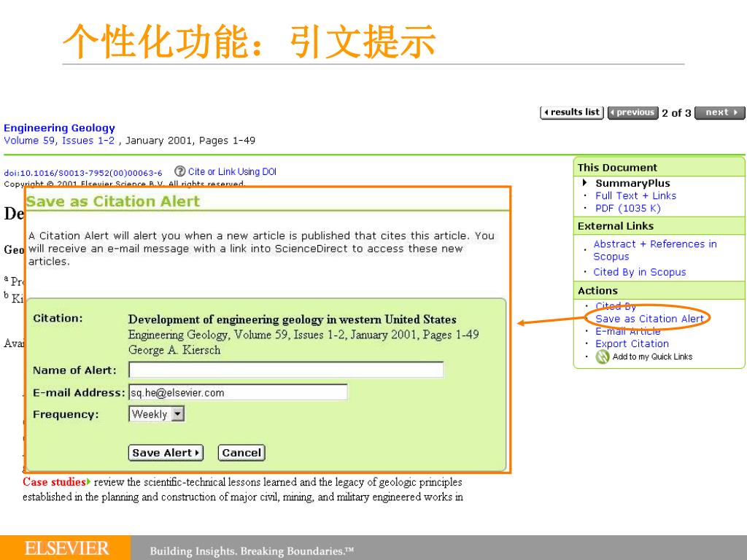
Task: Click the E-mail Article action
Action: pyautogui.click(x=628, y=332)
